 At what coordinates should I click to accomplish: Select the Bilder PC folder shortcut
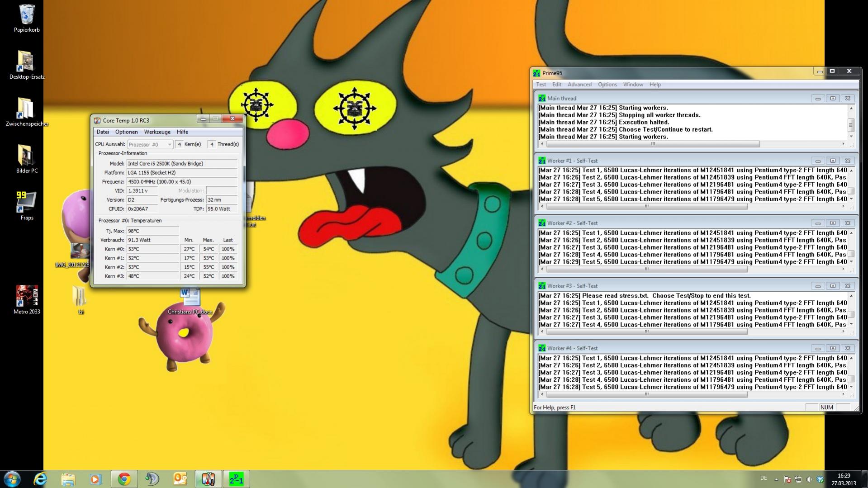tap(27, 159)
